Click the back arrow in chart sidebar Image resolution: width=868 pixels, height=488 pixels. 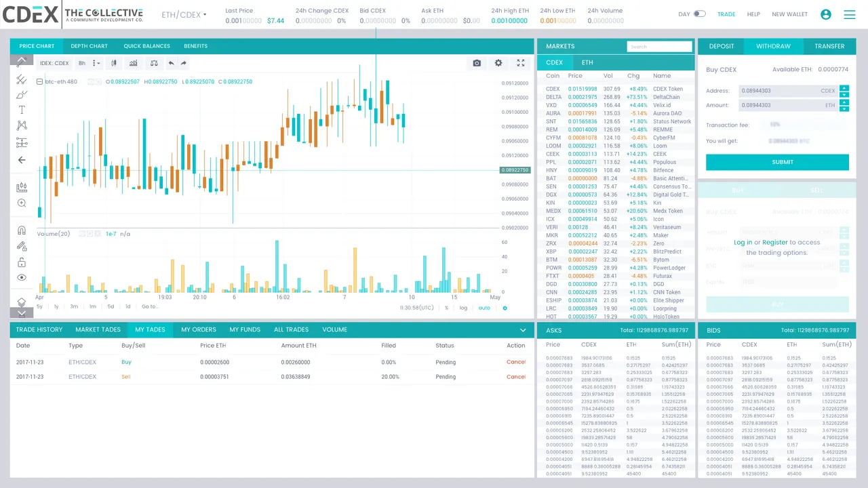click(22, 160)
